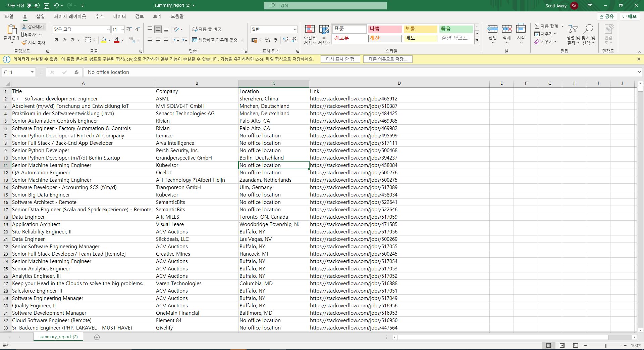The height and width of the screenshot is (350, 644).
Task: Open Find & Select (찾기 및 선택) magnifier
Action: point(588,35)
